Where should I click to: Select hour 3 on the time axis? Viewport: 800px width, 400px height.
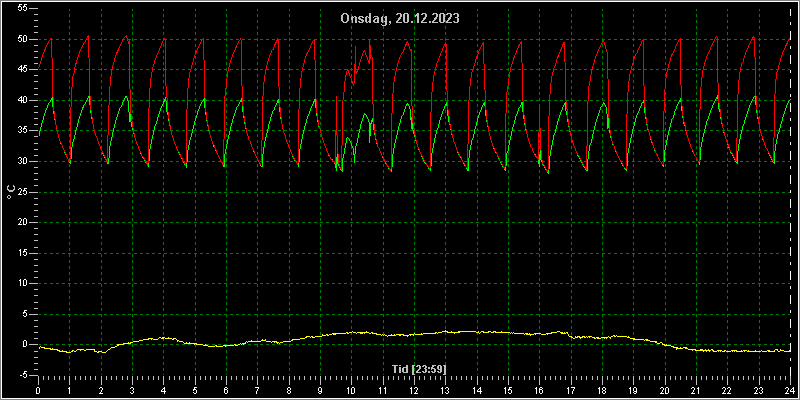(x=132, y=390)
